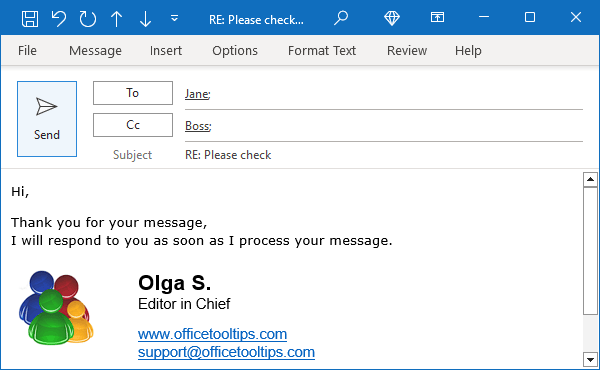
Task: Minimize the message window
Action: (x=484, y=17)
